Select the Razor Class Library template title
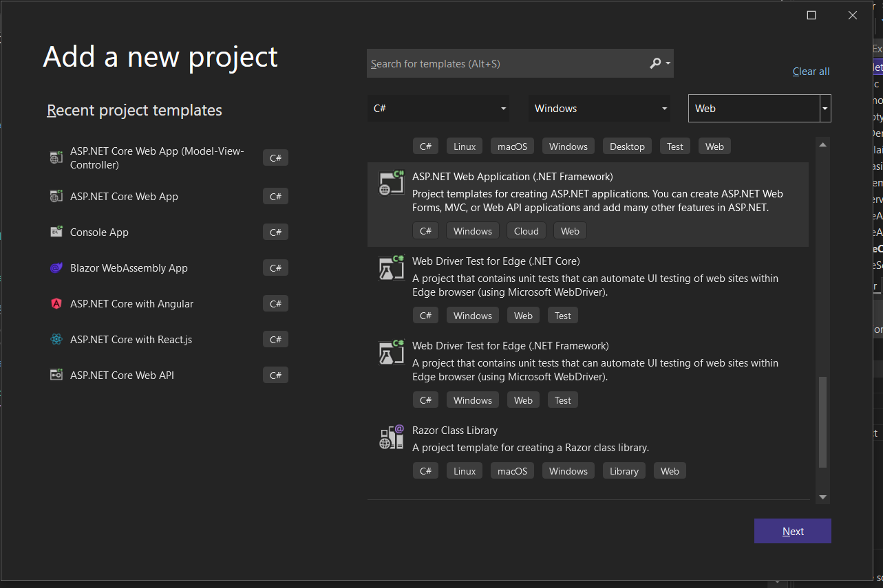The height and width of the screenshot is (588, 883). [454, 431]
